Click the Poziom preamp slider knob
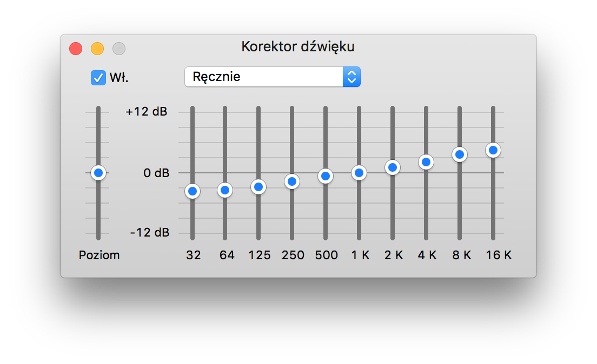 pos(98,173)
